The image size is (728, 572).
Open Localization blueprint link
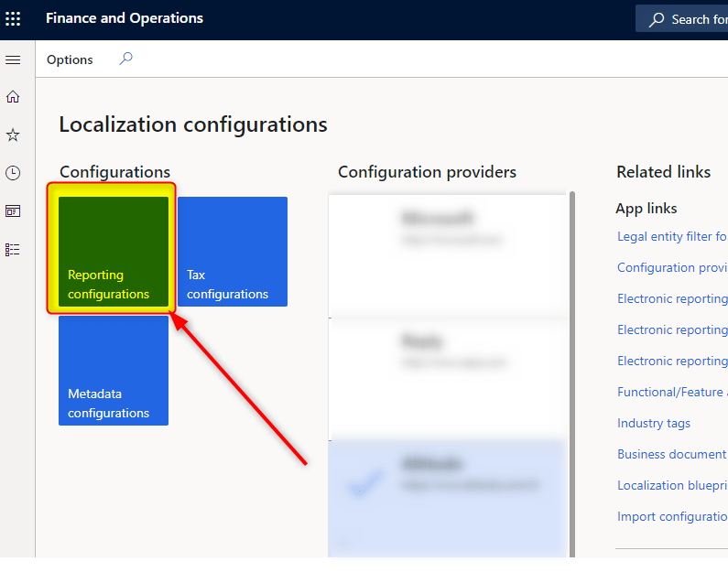[x=671, y=485]
